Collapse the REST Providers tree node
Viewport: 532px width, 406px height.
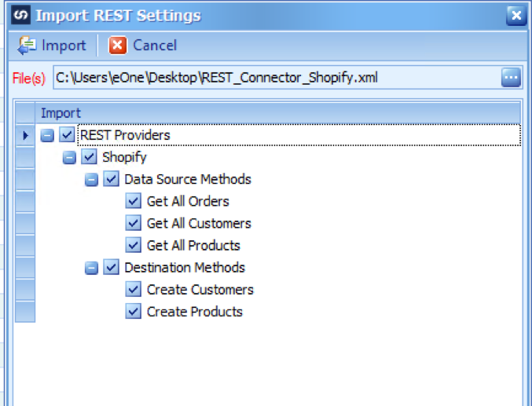(47, 136)
